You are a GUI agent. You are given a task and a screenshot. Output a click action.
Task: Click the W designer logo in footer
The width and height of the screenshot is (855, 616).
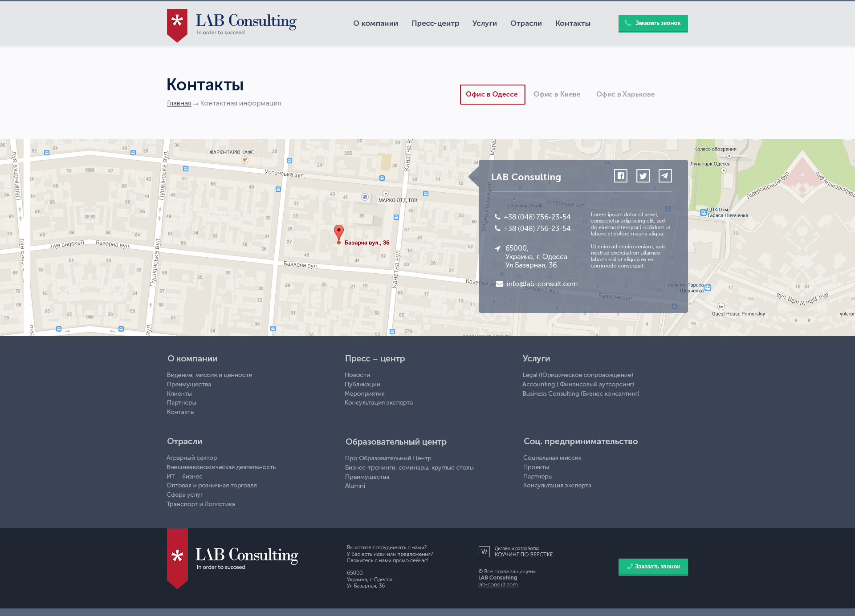click(x=484, y=552)
